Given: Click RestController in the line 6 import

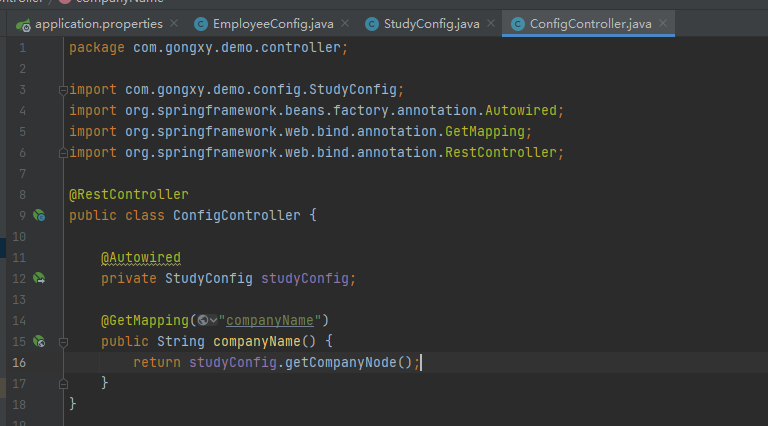Looking at the screenshot, I should click(501, 152).
